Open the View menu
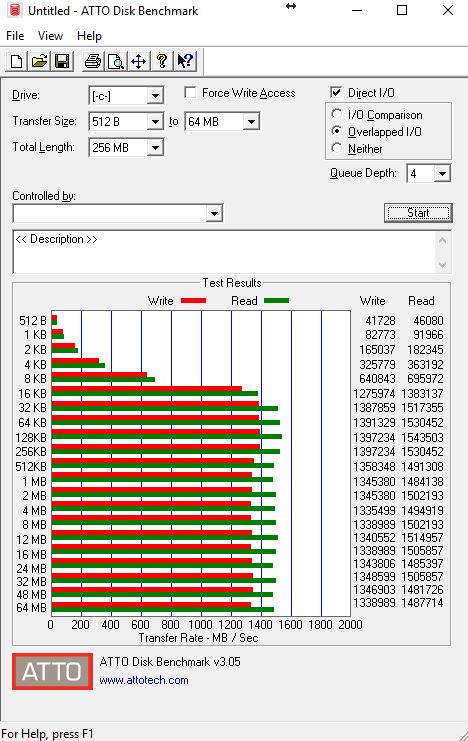 [50, 36]
